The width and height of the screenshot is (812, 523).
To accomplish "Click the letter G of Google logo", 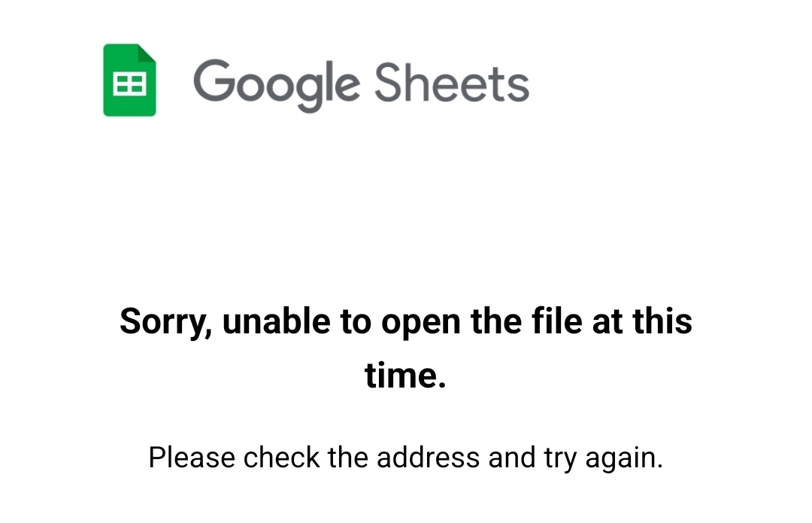I will [212, 81].
